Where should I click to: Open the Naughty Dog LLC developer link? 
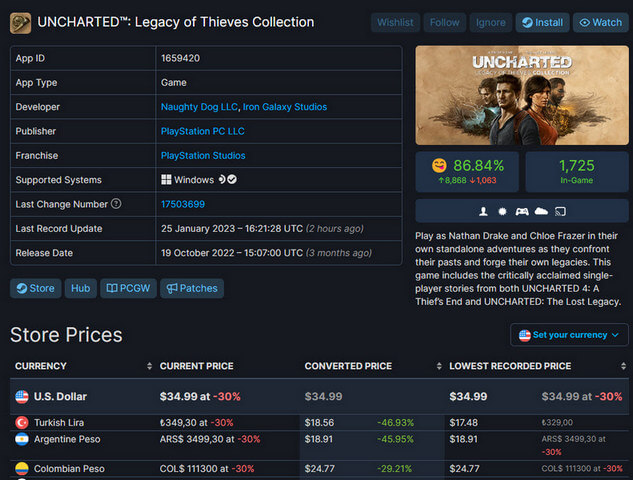[x=199, y=107]
